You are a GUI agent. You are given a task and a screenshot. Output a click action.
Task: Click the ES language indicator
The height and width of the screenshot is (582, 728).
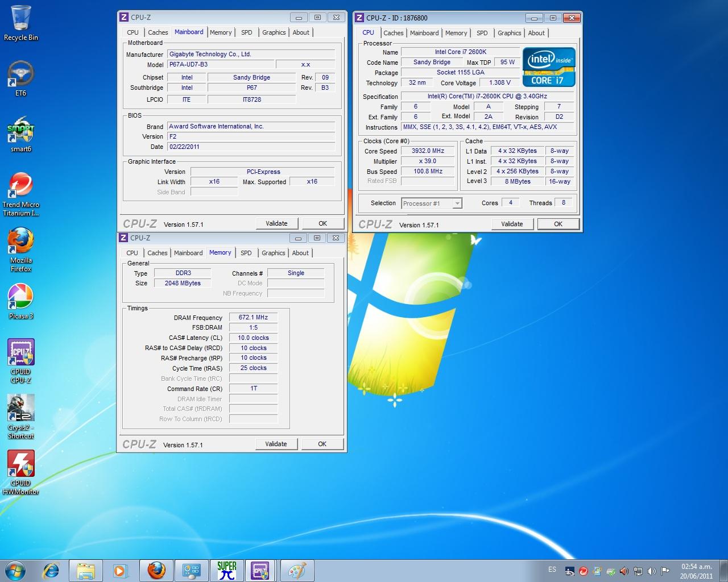click(552, 569)
